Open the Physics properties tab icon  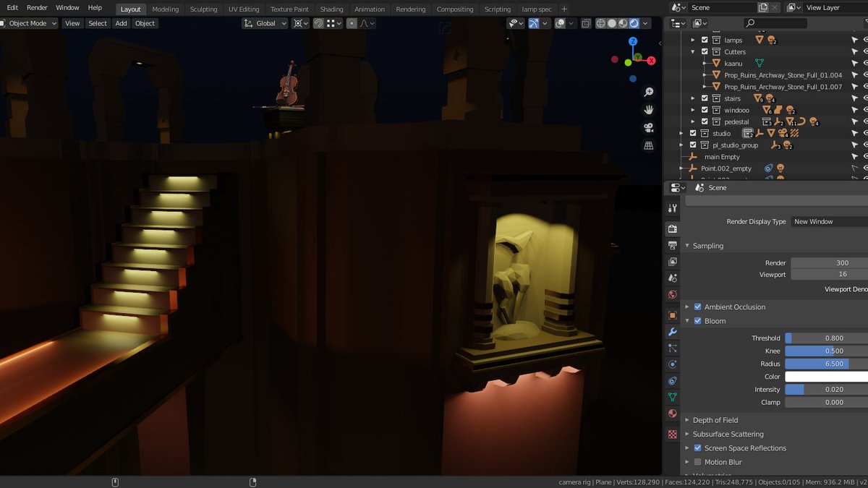(673, 364)
